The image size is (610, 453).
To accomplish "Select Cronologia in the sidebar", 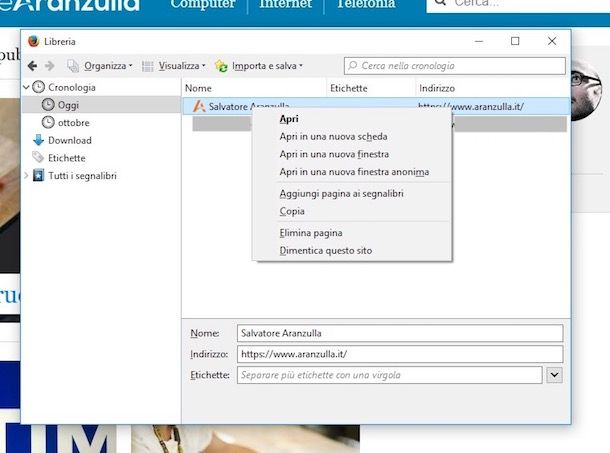I will tap(72, 87).
